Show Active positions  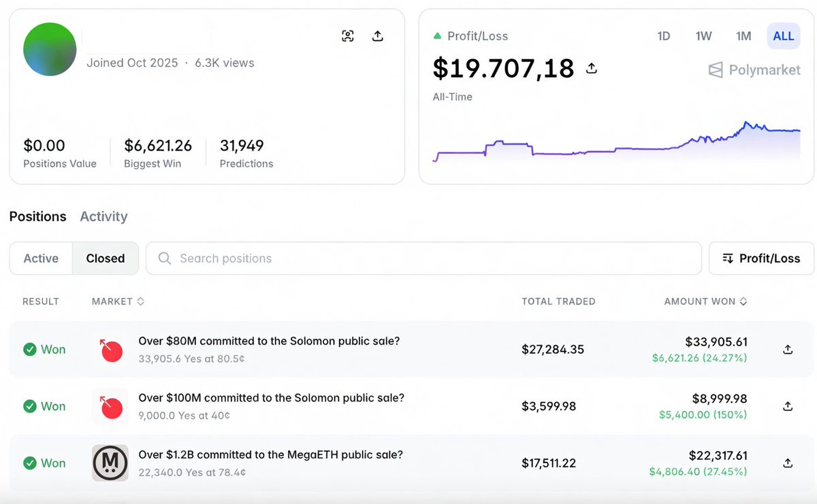point(41,258)
